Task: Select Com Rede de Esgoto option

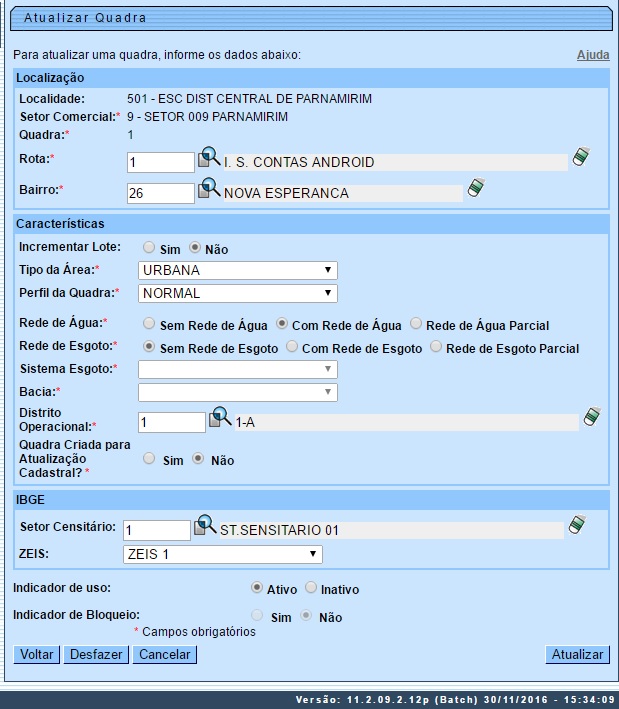Action: click(x=292, y=348)
